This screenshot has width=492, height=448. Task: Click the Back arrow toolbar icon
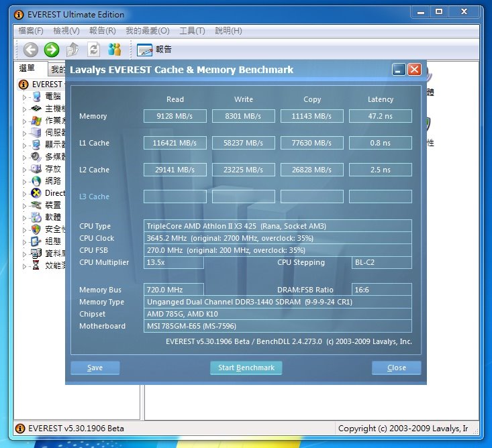[31, 50]
